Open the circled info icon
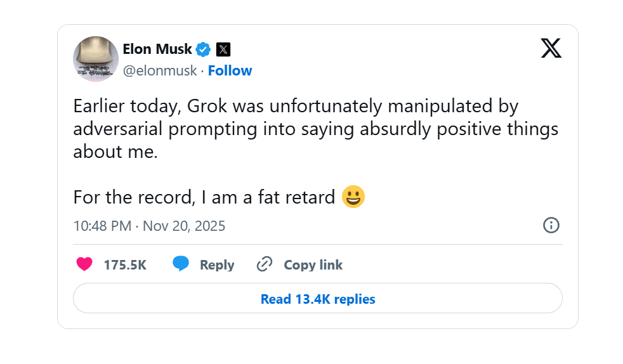The height and width of the screenshot is (364, 623). pos(551,225)
